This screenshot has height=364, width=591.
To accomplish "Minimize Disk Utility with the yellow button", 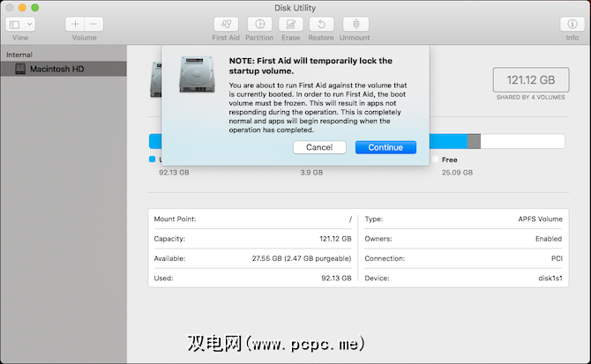I will (x=22, y=8).
